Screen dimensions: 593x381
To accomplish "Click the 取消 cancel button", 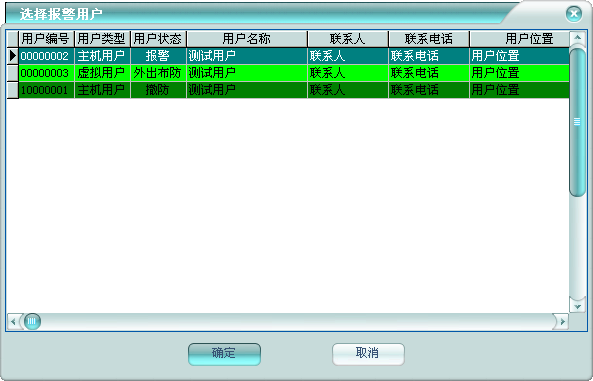I will 368,354.
